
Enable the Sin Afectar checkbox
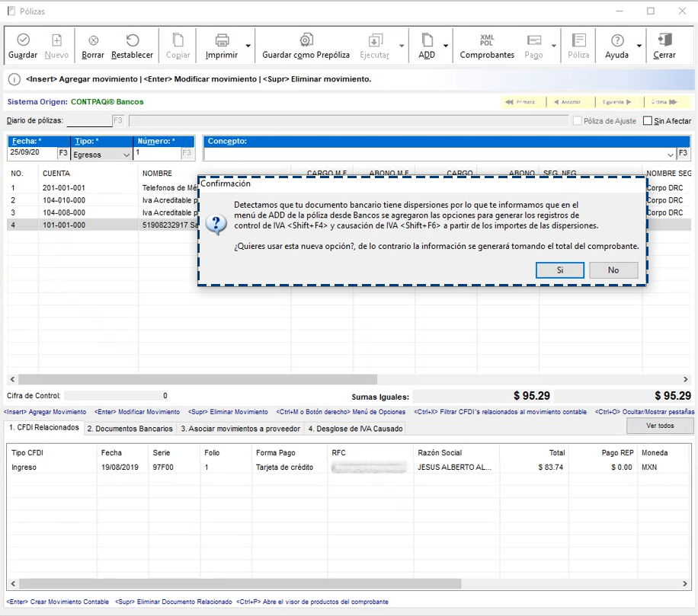(648, 121)
